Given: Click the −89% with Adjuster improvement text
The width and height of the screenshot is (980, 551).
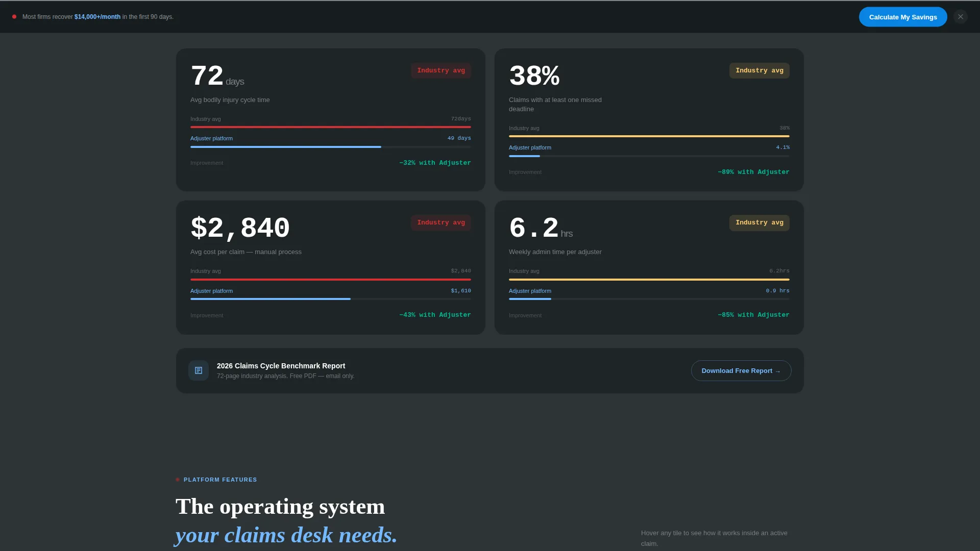Looking at the screenshot, I should (x=753, y=172).
